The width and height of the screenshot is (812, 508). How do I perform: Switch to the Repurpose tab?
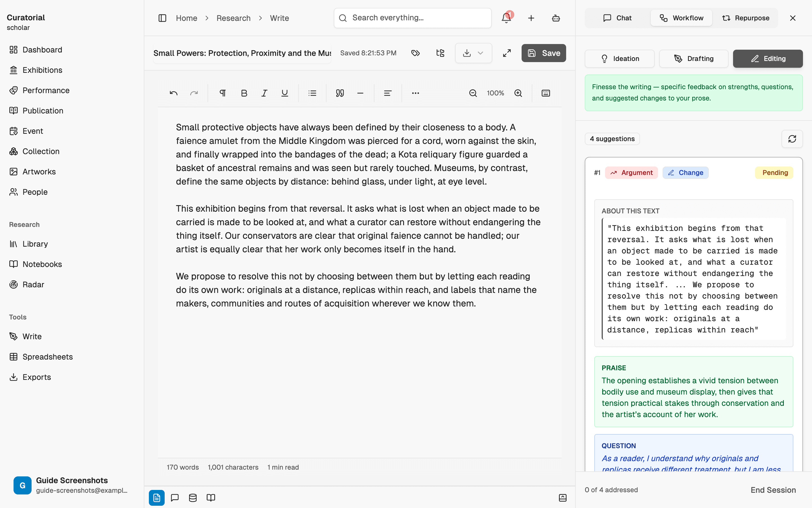745,18
